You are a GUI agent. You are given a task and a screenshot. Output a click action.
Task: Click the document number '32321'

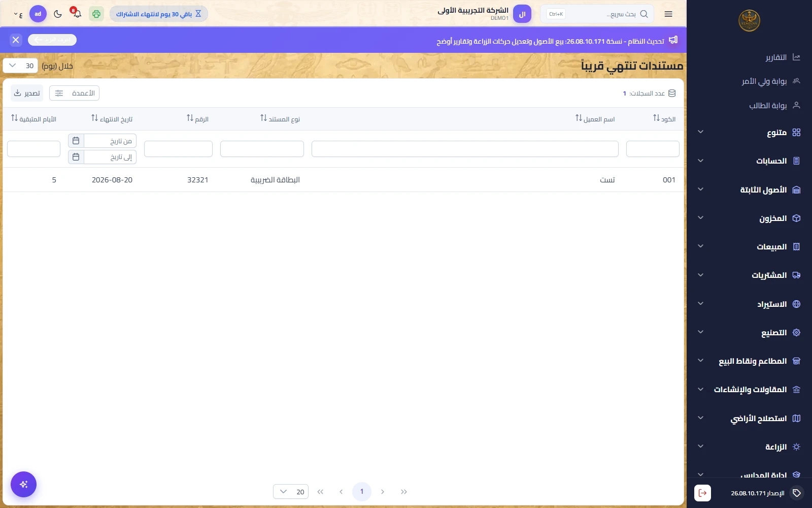pos(198,180)
